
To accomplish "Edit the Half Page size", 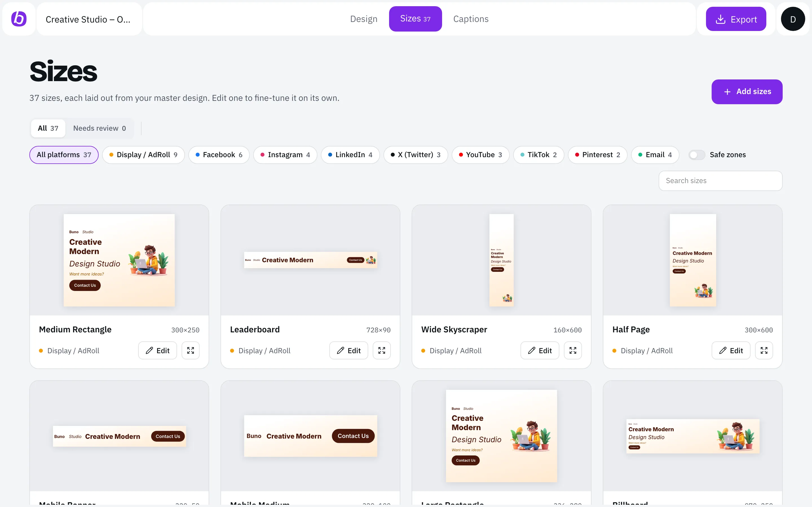I will coord(731,350).
